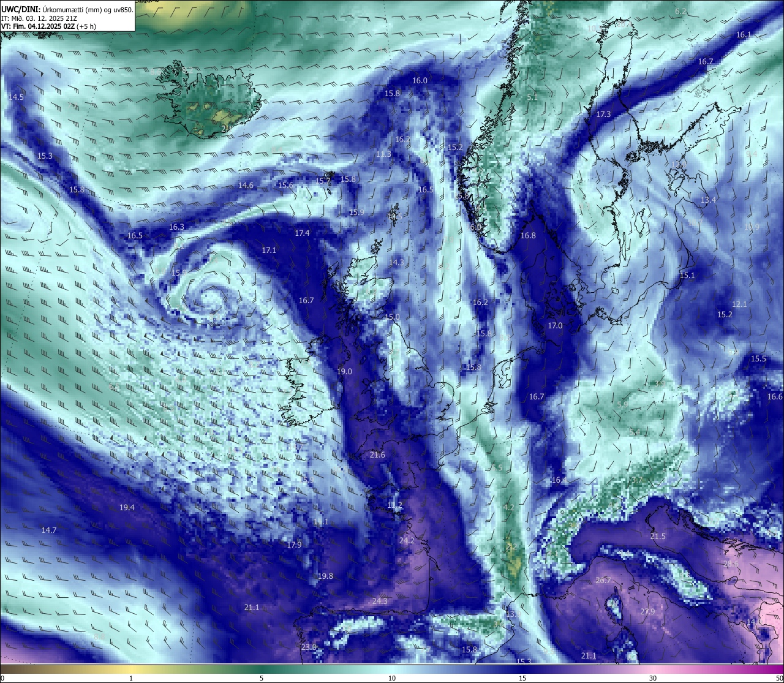Click the 24.3 value on the map
Image resolution: width=784 pixels, height=683 pixels.
click(380, 601)
